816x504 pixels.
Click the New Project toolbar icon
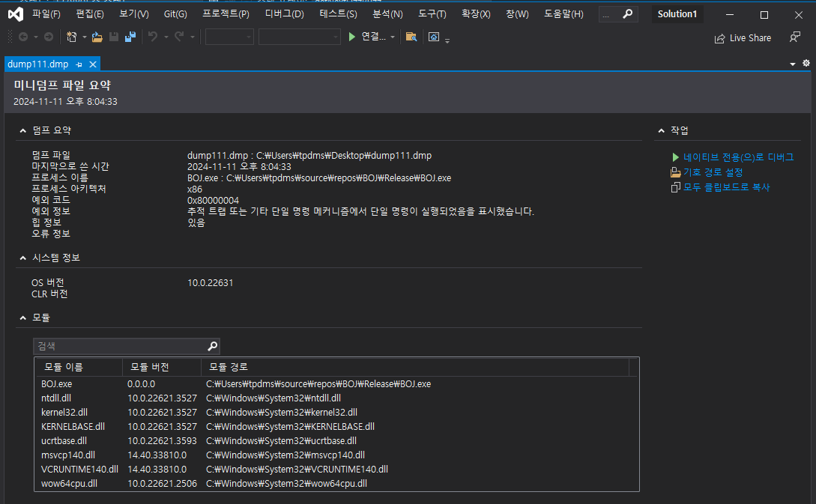pyautogui.click(x=72, y=37)
